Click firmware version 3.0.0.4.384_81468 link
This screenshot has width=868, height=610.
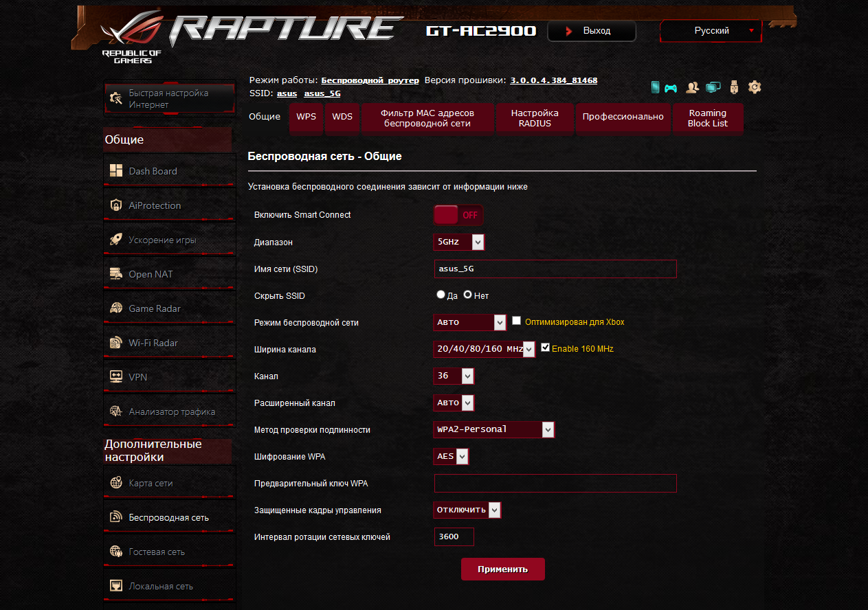point(554,80)
